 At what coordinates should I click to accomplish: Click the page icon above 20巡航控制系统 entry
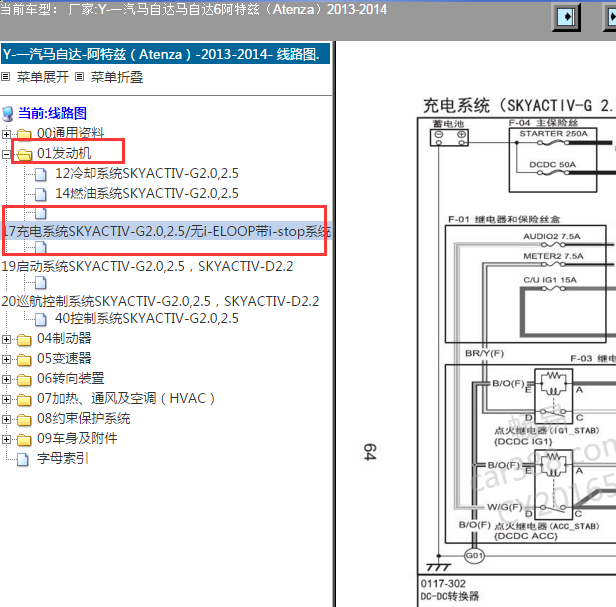[40, 282]
